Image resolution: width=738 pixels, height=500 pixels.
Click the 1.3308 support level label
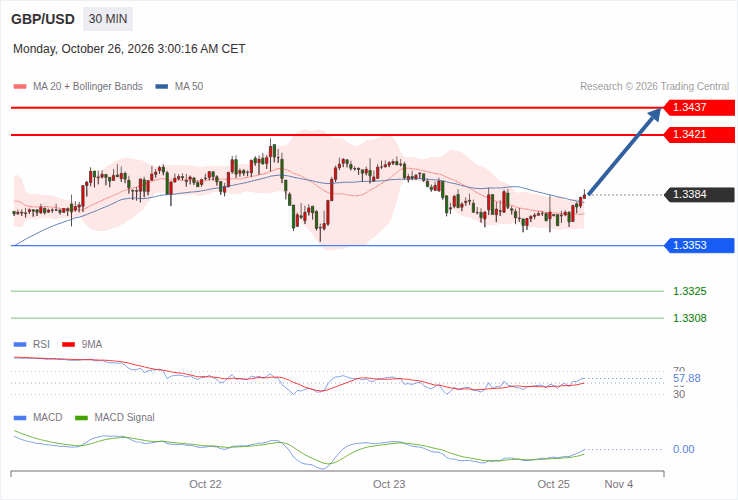click(690, 318)
